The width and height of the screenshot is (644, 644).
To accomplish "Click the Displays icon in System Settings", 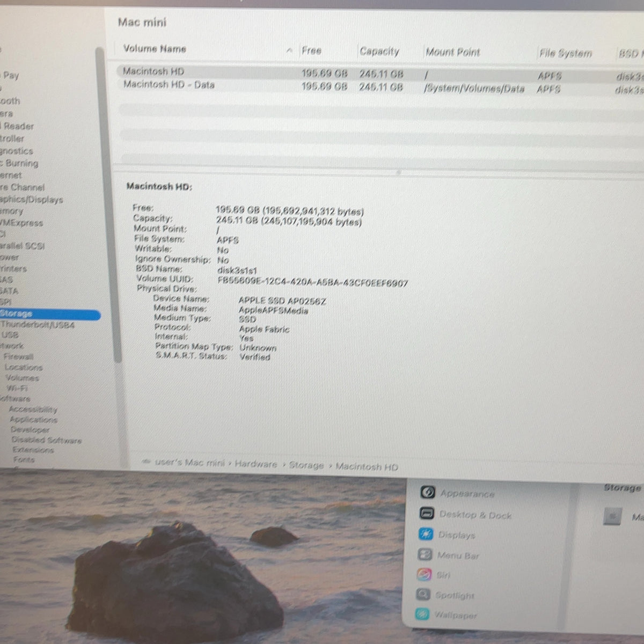I will (x=426, y=534).
